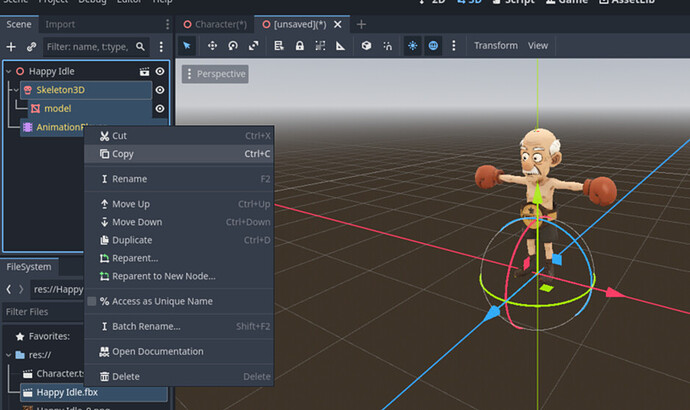Image resolution: width=690 pixels, height=410 pixels.
Task: Select the Scale mode tool
Action: coord(254,46)
